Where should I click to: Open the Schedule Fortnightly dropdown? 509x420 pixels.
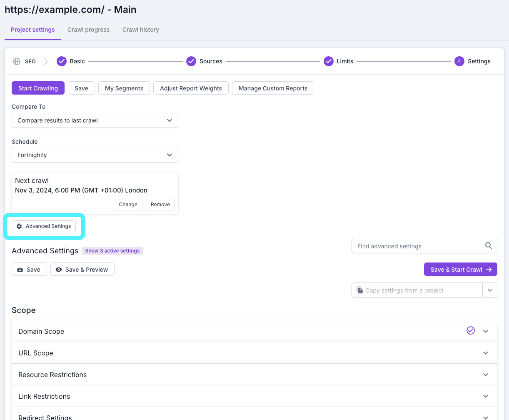[95, 155]
